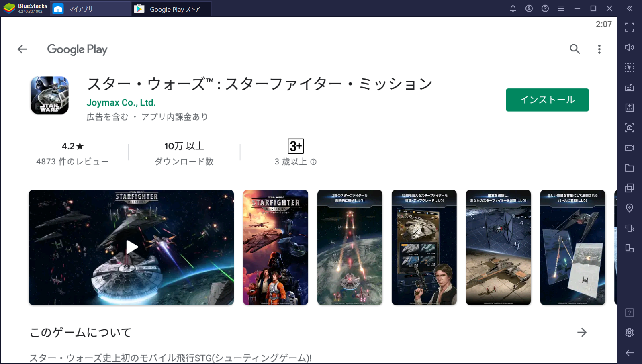
Task: Open the BlueStacks hamburger menu
Action: coord(561,8)
